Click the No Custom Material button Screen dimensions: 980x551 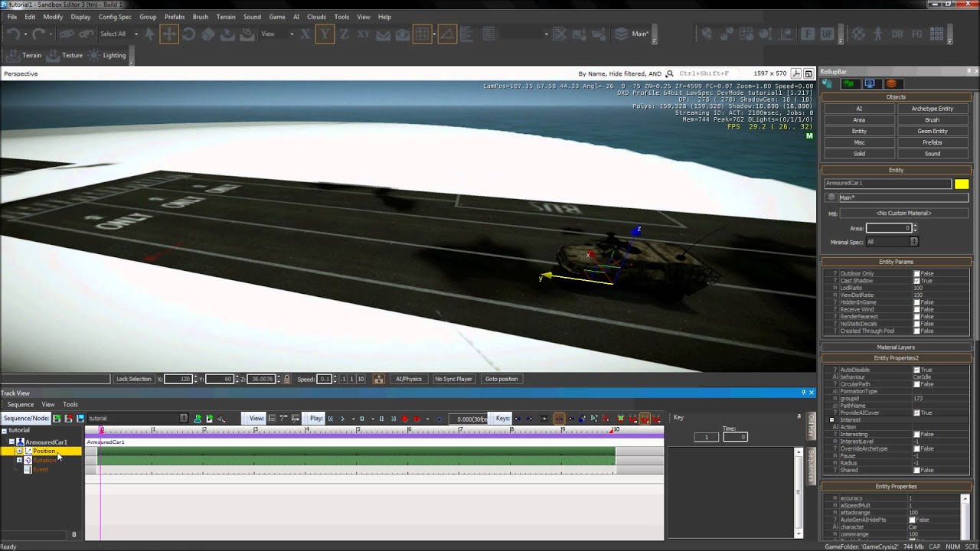coord(904,214)
